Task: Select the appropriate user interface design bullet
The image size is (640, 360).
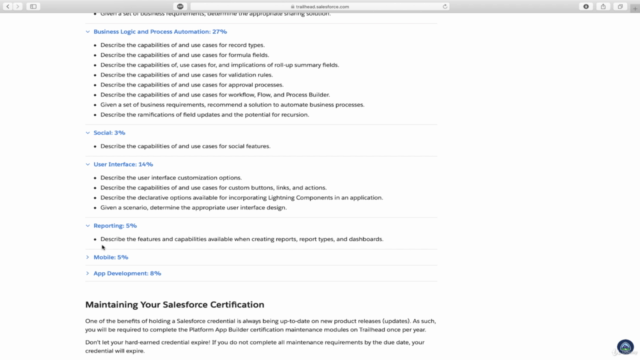Action: click(x=193, y=208)
